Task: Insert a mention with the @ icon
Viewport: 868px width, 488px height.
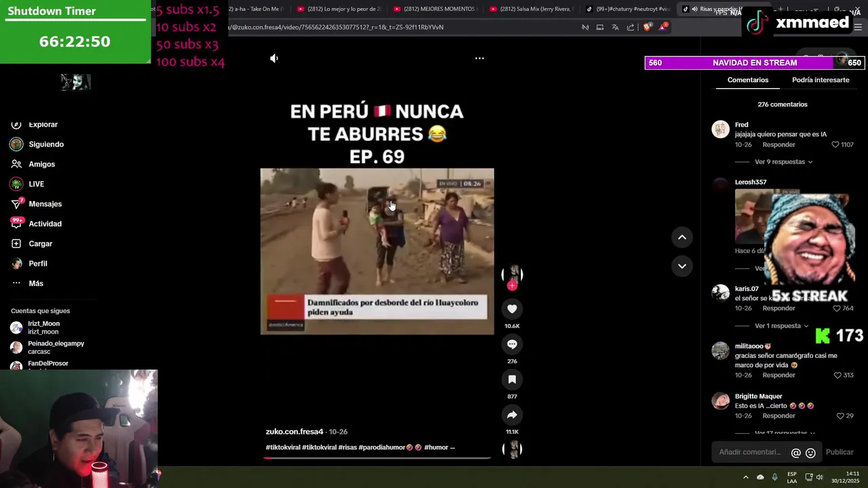Action: (x=796, y=453)
